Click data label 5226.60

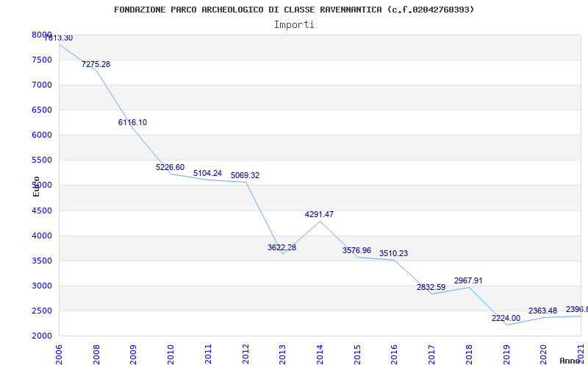[x=171, y=168]
